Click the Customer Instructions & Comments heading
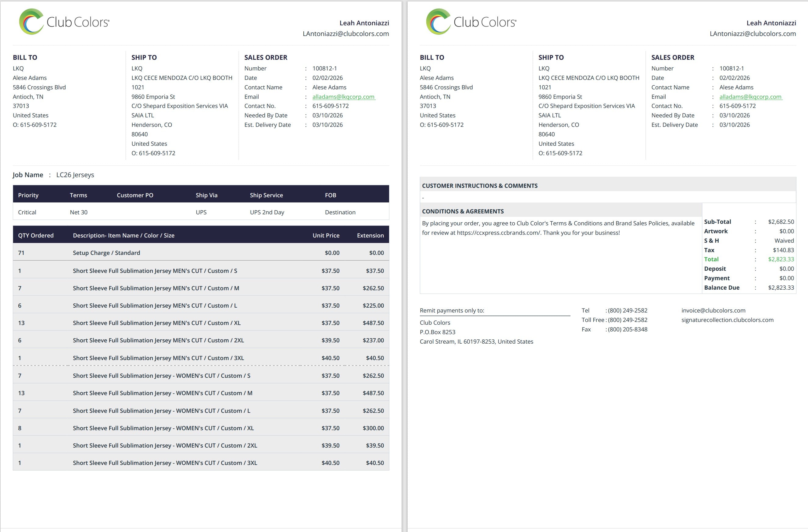Viewport: 808px width, 532px height. click(x=479, y=186)
